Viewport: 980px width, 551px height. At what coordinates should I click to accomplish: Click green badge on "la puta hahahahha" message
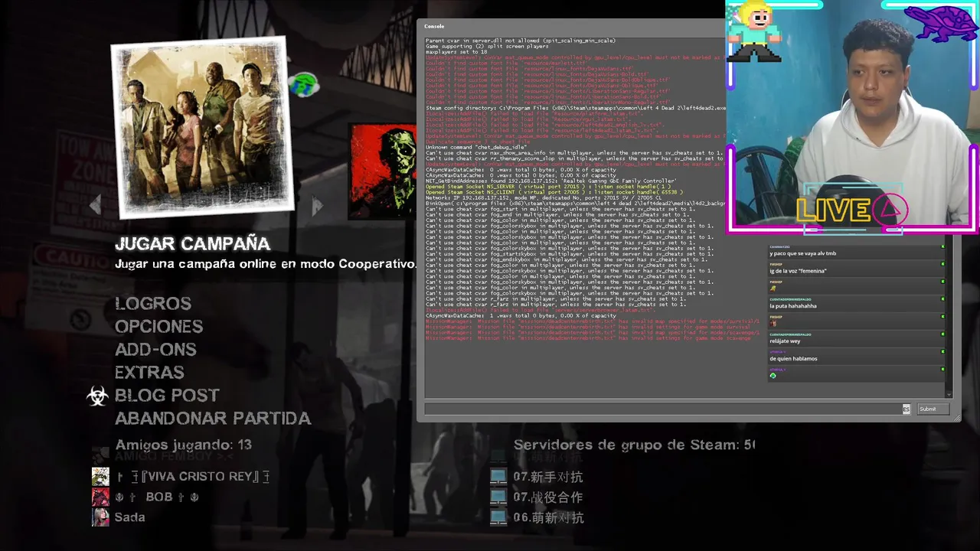tap(942, 299)
